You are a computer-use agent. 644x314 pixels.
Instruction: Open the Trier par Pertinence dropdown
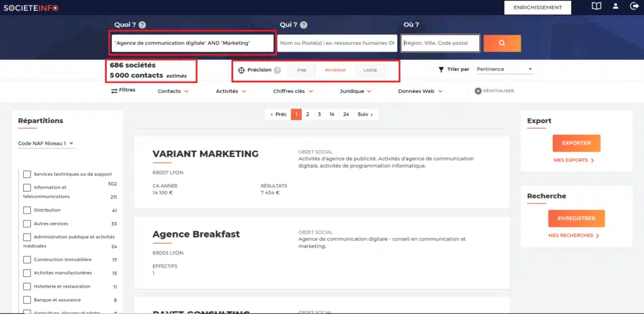(x=504, y=69)
